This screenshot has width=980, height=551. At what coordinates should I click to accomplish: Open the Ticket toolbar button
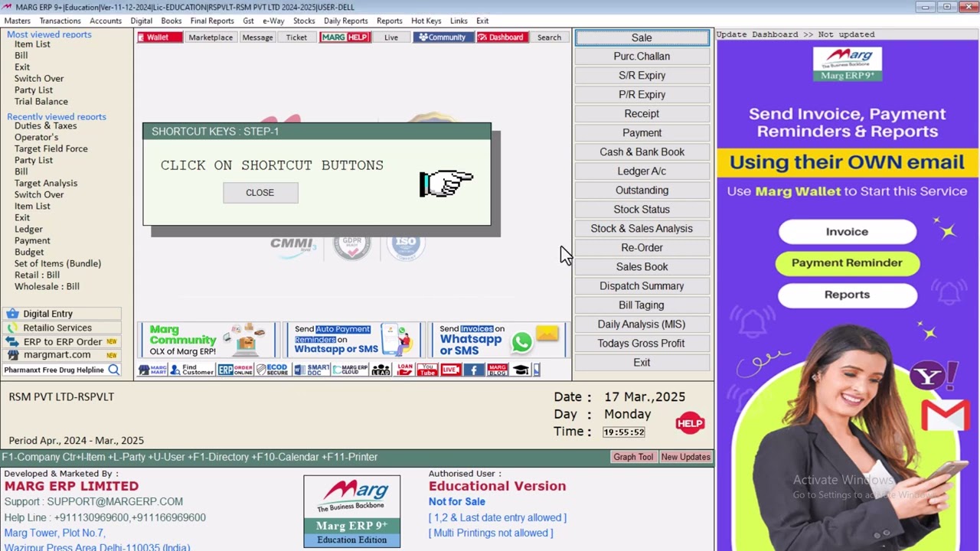tap(296, 37)
